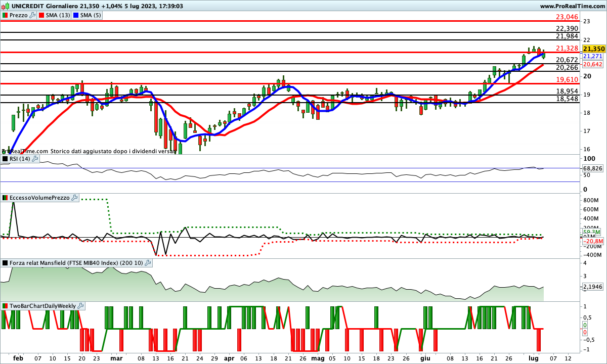
Task: Click the Forza relat Mansfield black swatch
Action: [x=5, y=263]
